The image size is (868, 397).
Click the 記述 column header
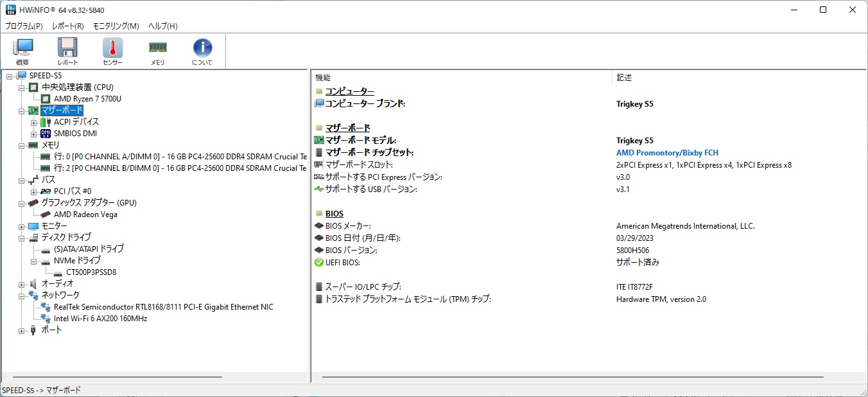[x=624, y=78]
